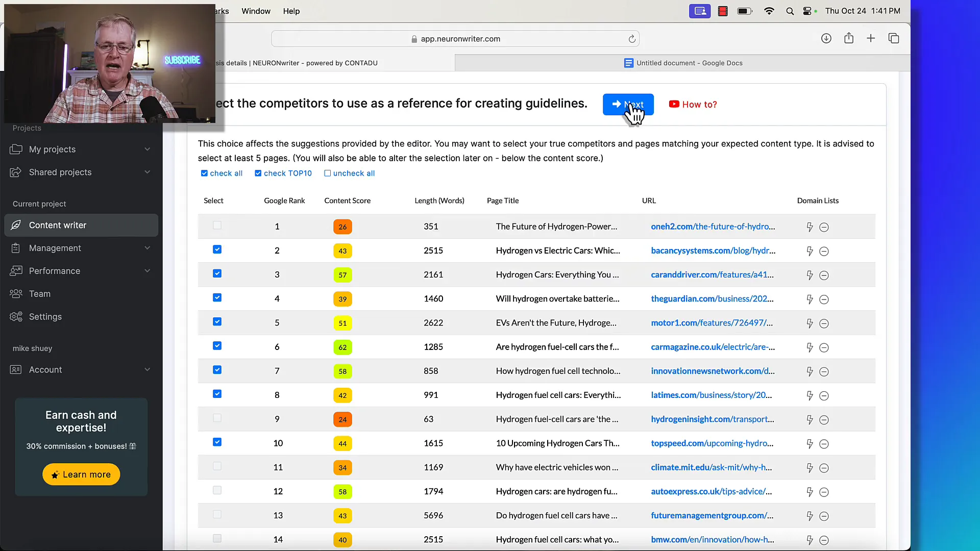Click the minus/exclude icon row 14
Screen dimensions: 980x551
pos(824,539)
